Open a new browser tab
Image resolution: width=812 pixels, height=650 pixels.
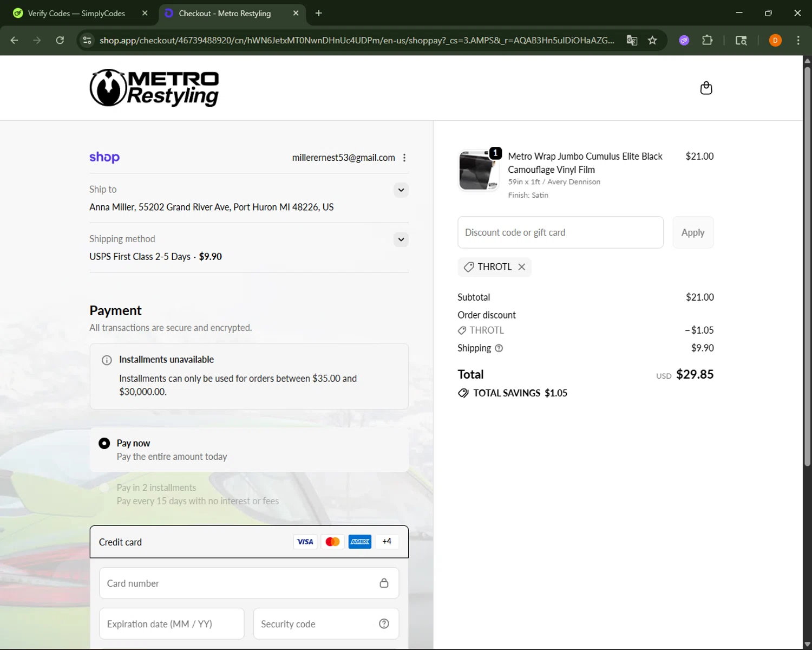tap(318, 13)
